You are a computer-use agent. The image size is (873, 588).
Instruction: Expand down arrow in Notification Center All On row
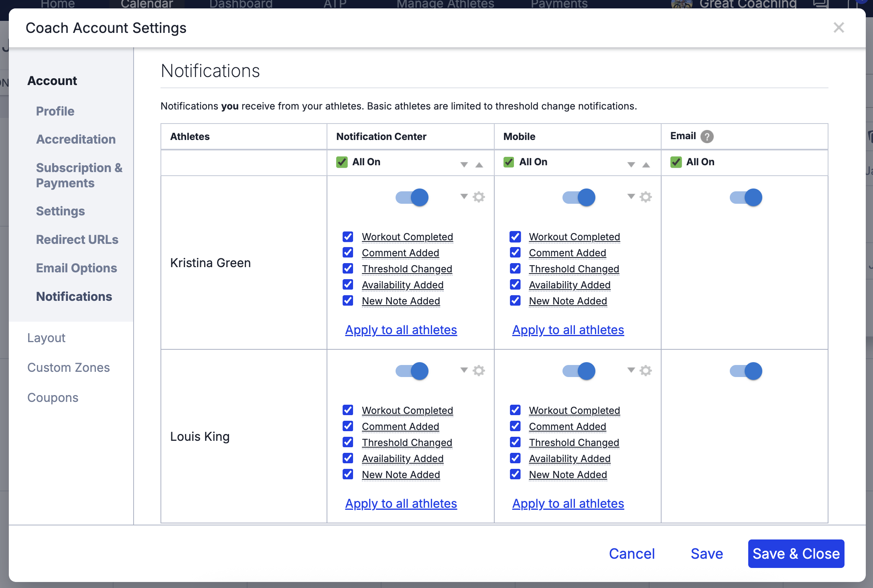point(464,165)
